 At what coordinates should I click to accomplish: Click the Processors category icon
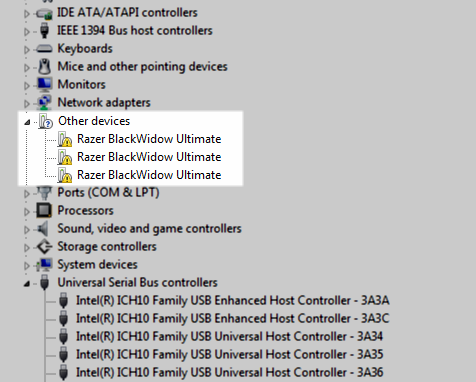pos(44,210)
